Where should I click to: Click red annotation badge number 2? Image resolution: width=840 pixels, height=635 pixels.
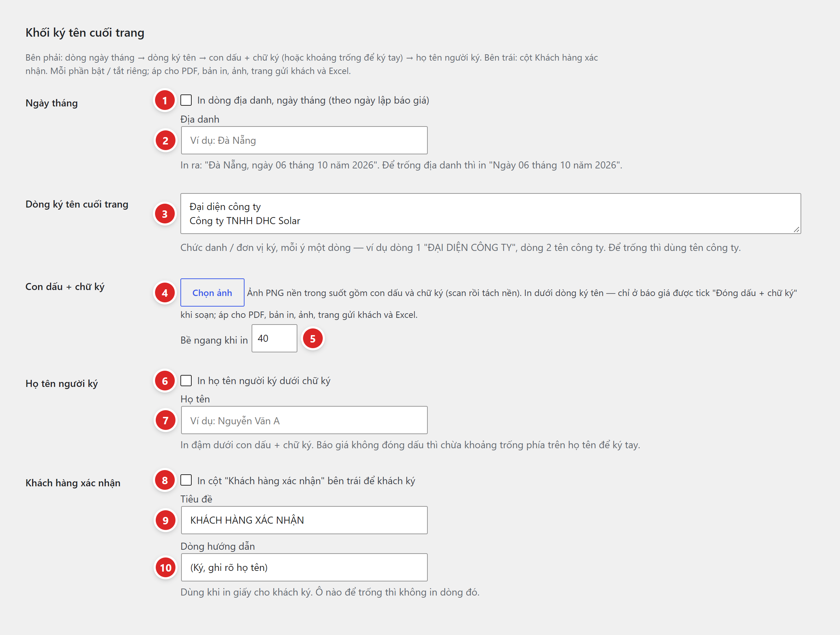[x=165, y=141]
